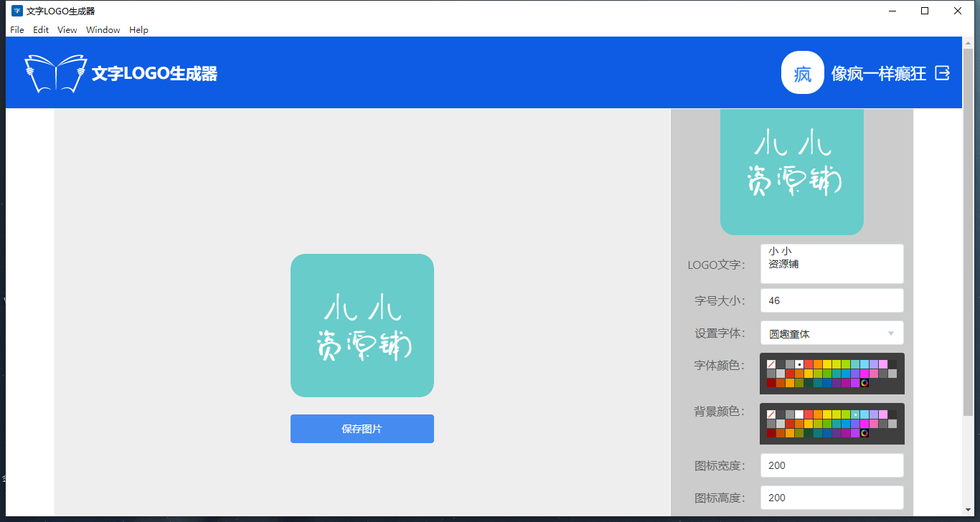Viewport: 980px width, 522px height.
Task: Click the user avatar showing 疯
Action: point(802,73)
